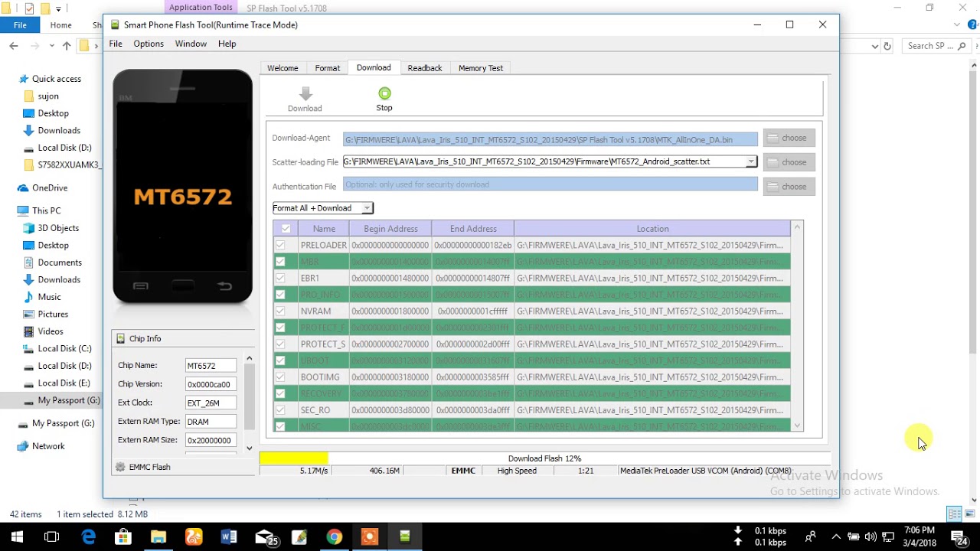Viewport: 980px width, 551px height.
Task: Click the Authentication File input field
Action: [550, 184]
